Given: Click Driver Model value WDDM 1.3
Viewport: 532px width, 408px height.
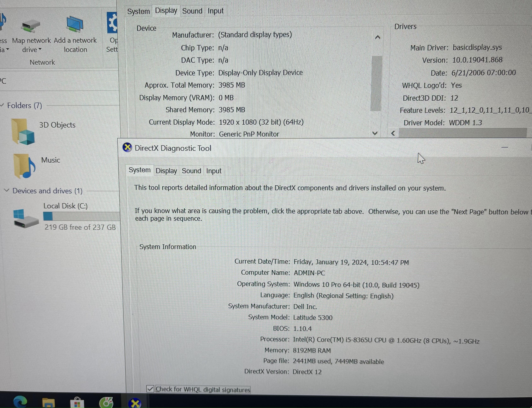Looking at the screenshot, I should (465, 123).
